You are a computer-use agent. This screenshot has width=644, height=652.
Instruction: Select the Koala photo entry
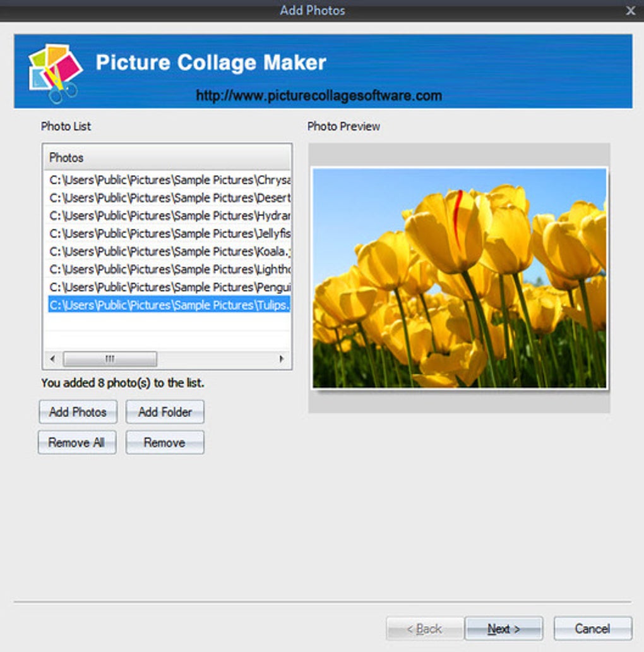tap(169, 251)
